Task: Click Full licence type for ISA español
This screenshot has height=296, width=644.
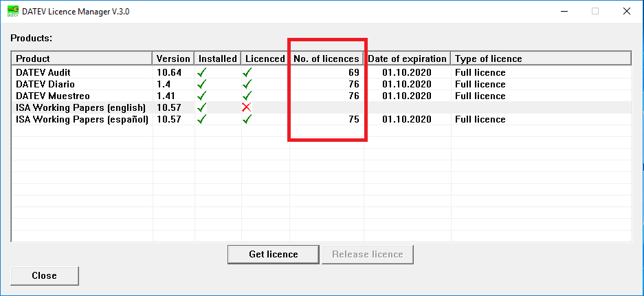Action: pos(480,119)
